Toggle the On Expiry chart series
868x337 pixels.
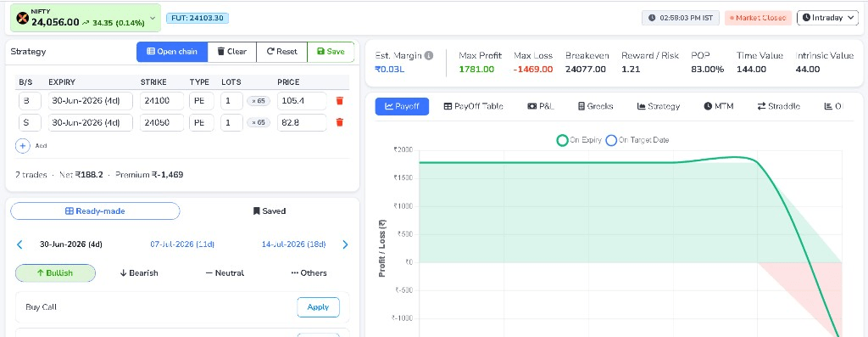(x=579, y=140)
